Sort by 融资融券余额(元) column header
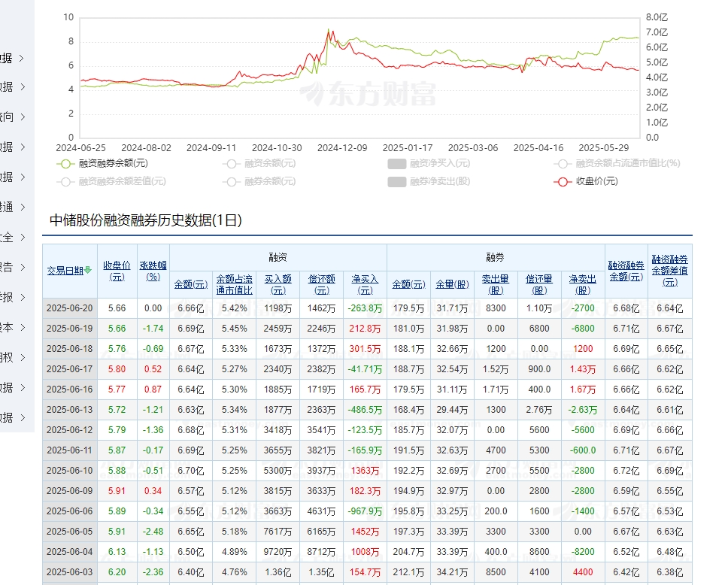728x585 pixels. pyautogui.click(x=626, y=271)
